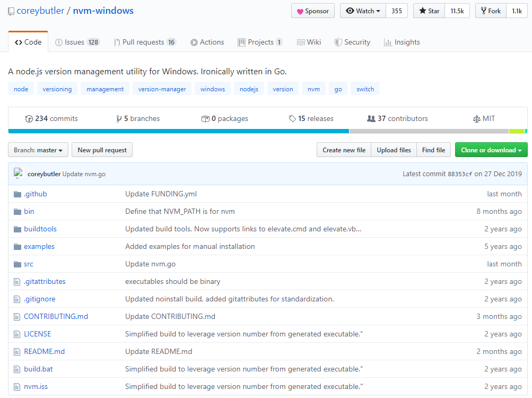This screenshot has width=532, height=398.
Task: Click the eye icon on the Watch button
Action: point(350,11)
